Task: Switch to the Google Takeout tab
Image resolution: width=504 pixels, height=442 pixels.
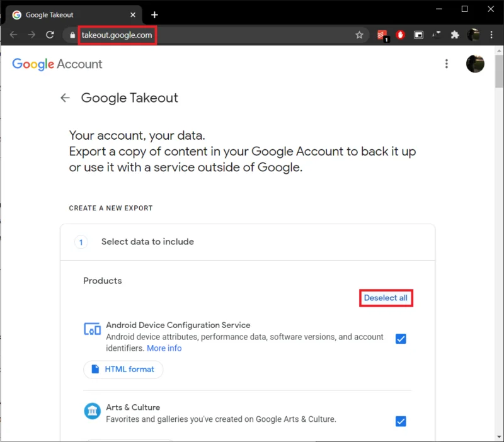Action: (x=73, y=14)
